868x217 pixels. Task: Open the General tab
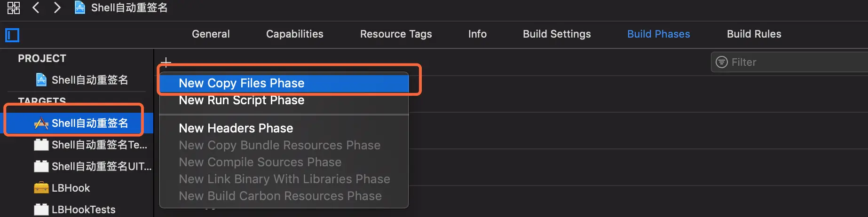click(211, 34)
